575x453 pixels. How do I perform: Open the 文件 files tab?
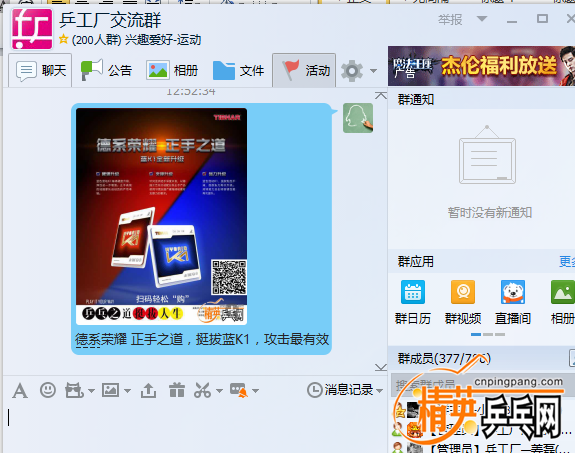[238, 70]
